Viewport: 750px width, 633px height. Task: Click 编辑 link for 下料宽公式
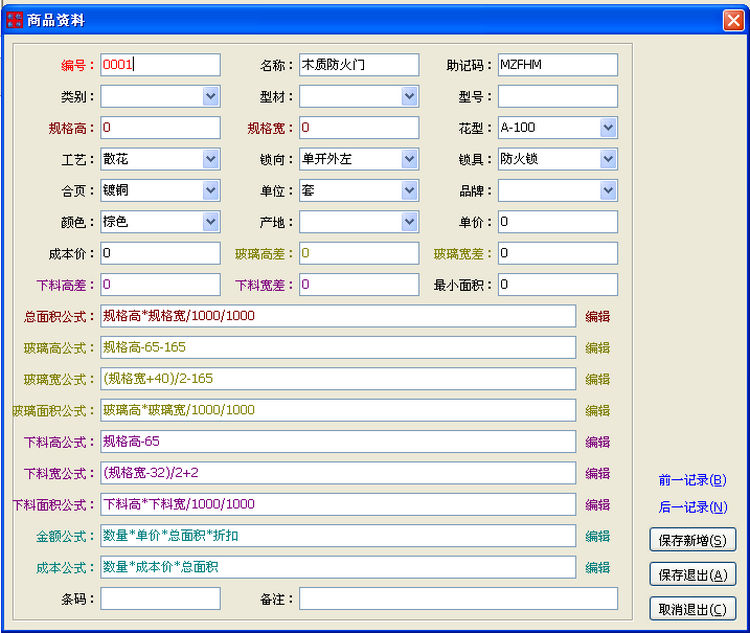[598, 474]
